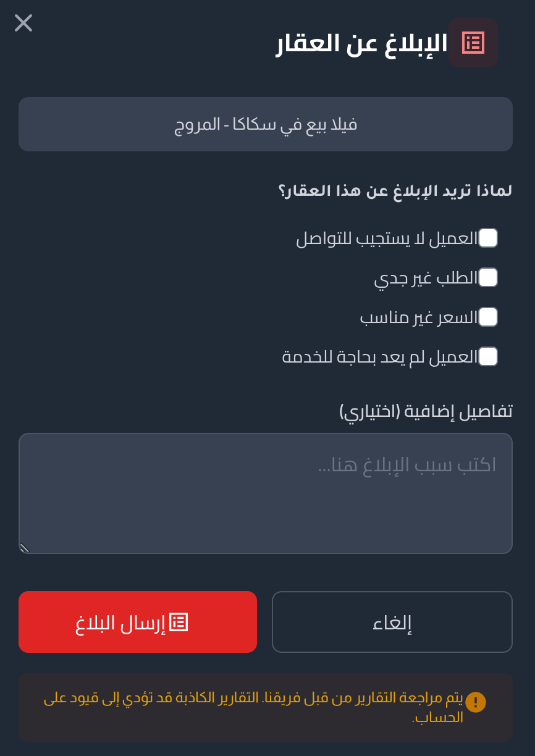Viewport: 535px width, 756px height.
Task: Click the red submit button on the left
Action: click(x=137, y=622)
